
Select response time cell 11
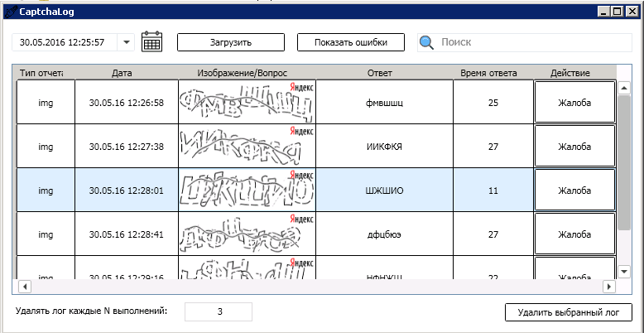click(x=493, y=191)
